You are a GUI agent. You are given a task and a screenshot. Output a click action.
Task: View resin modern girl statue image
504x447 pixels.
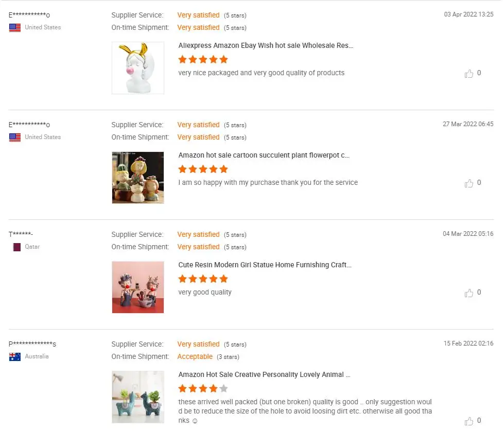click(x=138, y=287)
